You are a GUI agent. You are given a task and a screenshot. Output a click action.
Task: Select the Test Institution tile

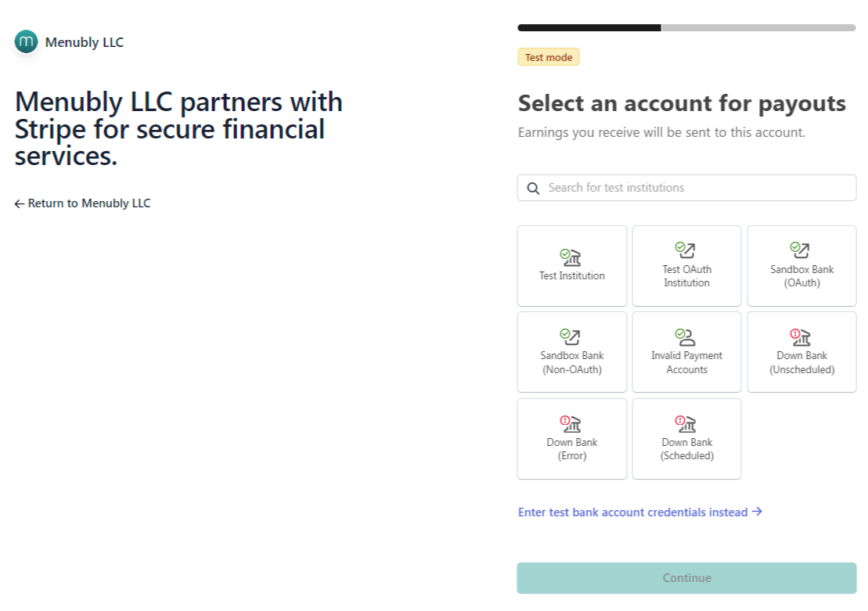572,266
